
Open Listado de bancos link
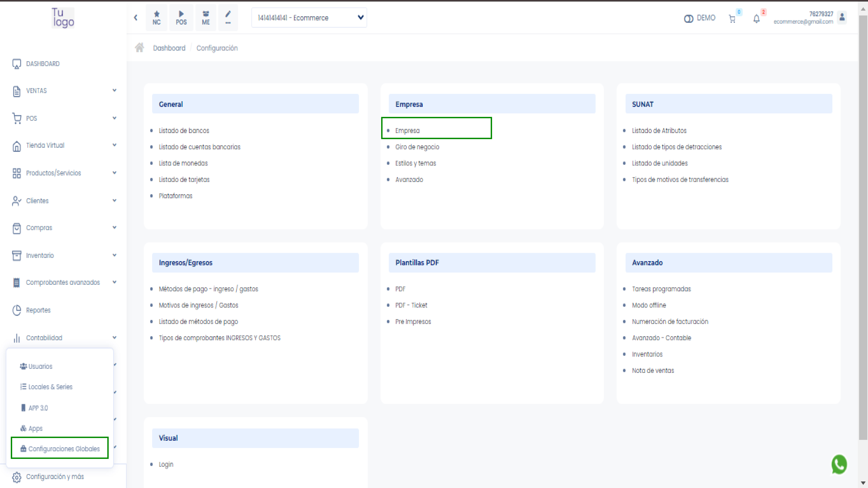click(x=184, y=131)
